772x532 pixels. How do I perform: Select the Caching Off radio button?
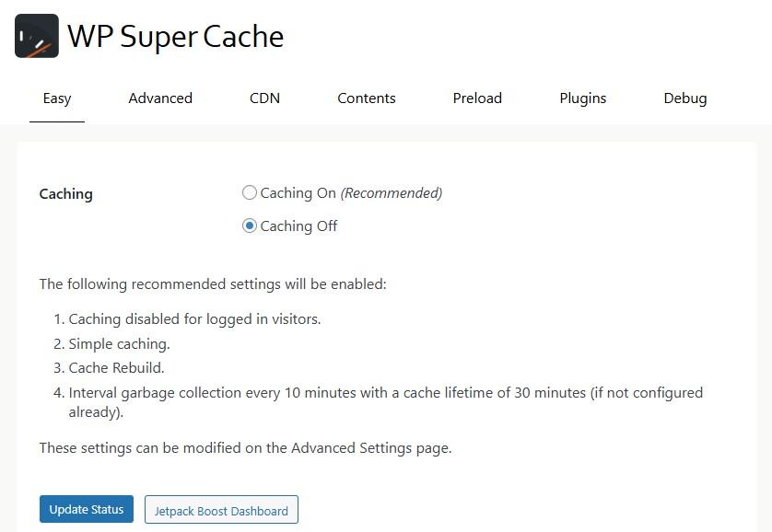point(249,225)
